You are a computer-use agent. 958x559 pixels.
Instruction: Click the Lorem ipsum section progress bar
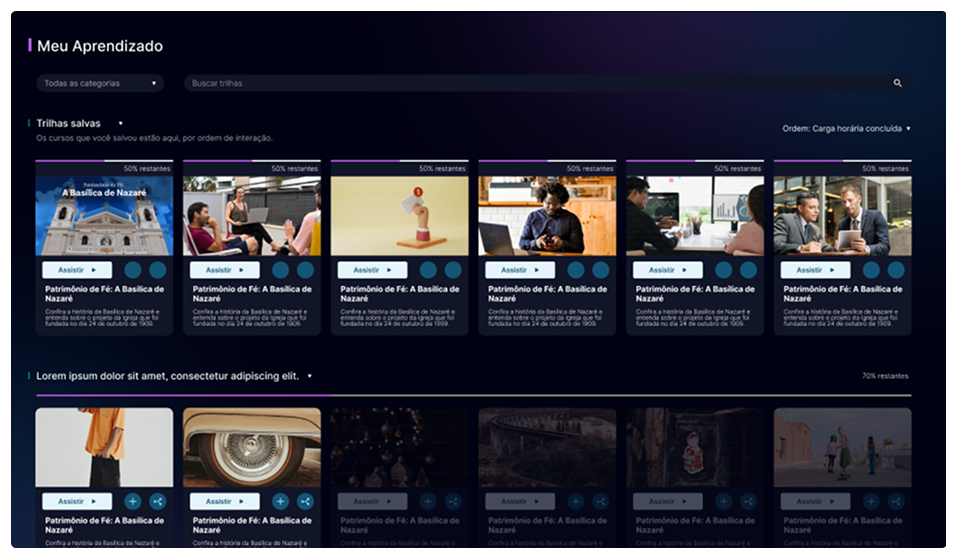coord(474,395)
